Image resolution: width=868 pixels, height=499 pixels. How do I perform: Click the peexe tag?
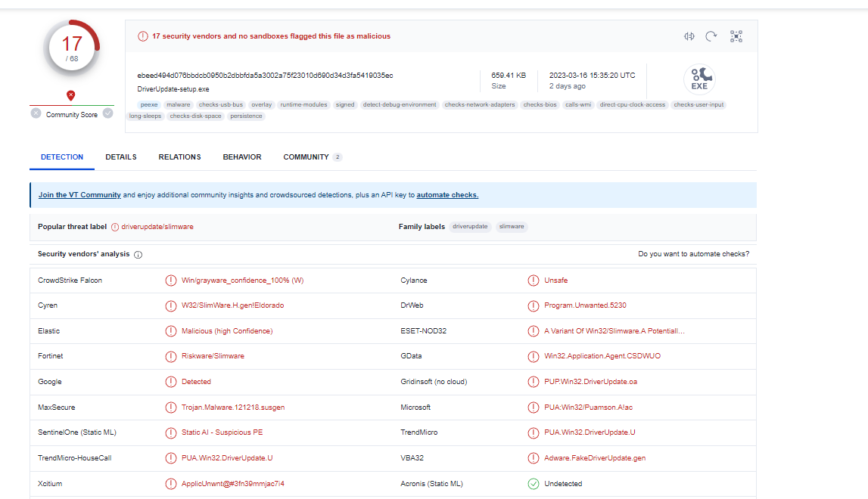[x=149, y=104]
